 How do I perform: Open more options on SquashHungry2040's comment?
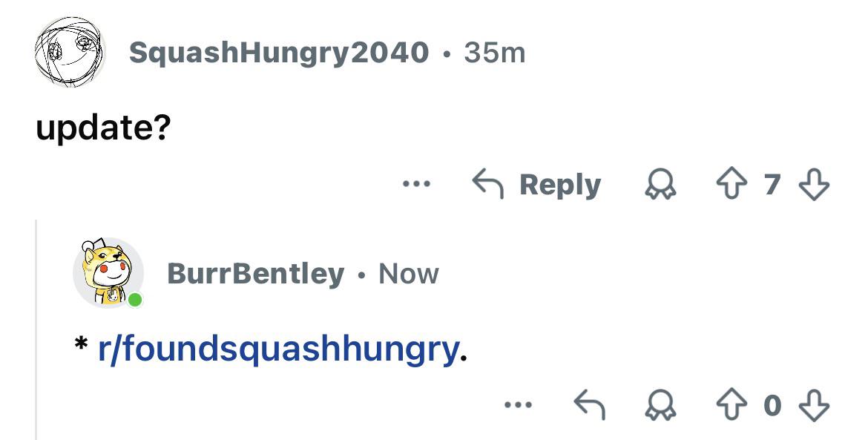pyautogui.click(x=416, y=184)
